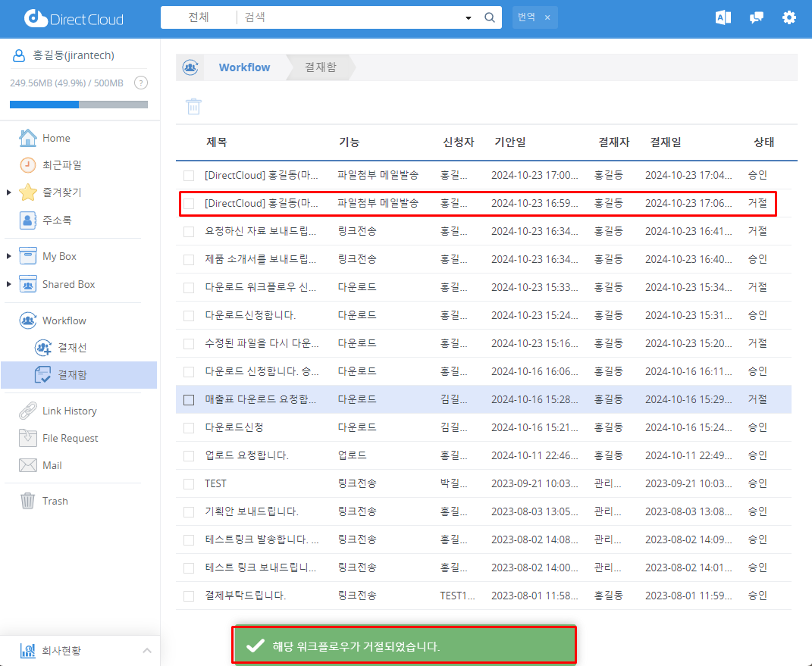This screenshot has width=812, height=666.
Task: Expand the Shared Box folder arrow
Action: click(x=9, y=285)
